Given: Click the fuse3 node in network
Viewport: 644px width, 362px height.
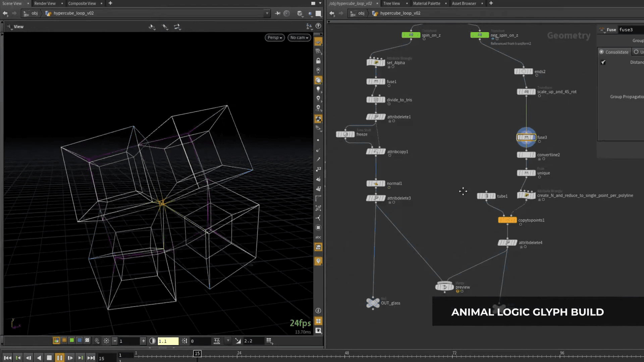Looking at the screenshot, I should coord(526,137).
